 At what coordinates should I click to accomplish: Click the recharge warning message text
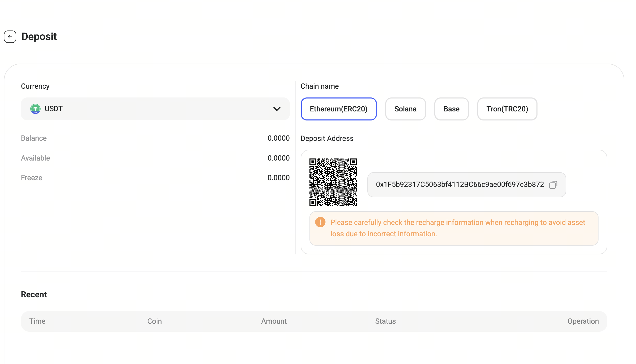coord(457,228)
